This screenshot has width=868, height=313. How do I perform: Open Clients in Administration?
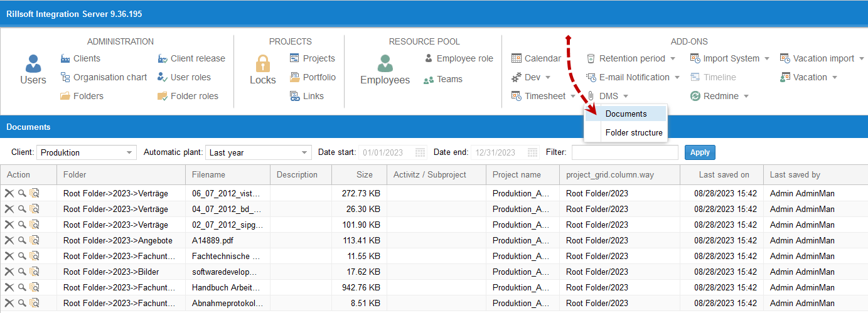(x=80, y=58)
